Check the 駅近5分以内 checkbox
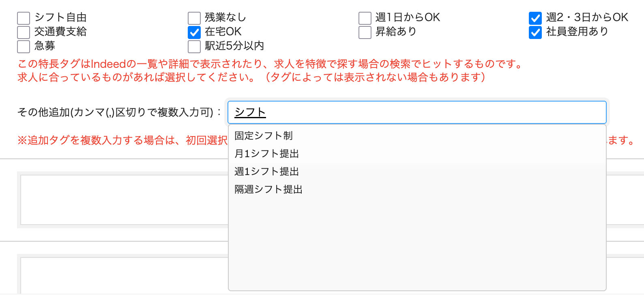This screenshot has width=644, height=303. pos(194,47)
